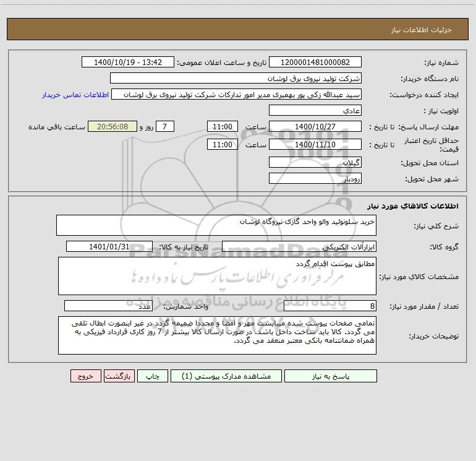Click general description خرید سلونوئید والو box

pyautogui.click(x=216, y=225)
